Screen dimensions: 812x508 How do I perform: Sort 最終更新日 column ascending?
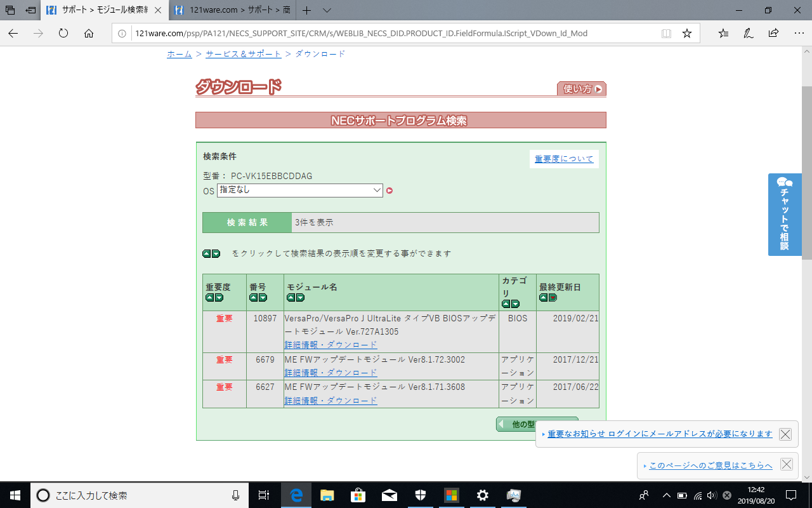[543, 298]
